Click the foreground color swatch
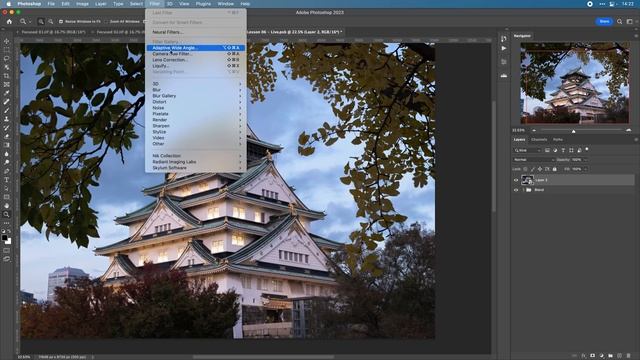The height and width of the screenshot is (360, 640). pos(4,237)
